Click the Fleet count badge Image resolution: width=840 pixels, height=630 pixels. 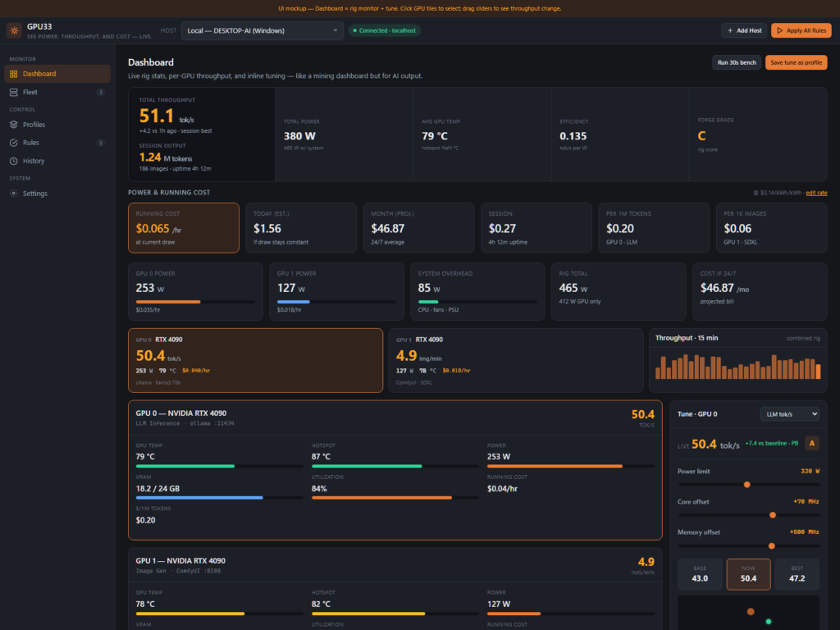coord(100,92)
